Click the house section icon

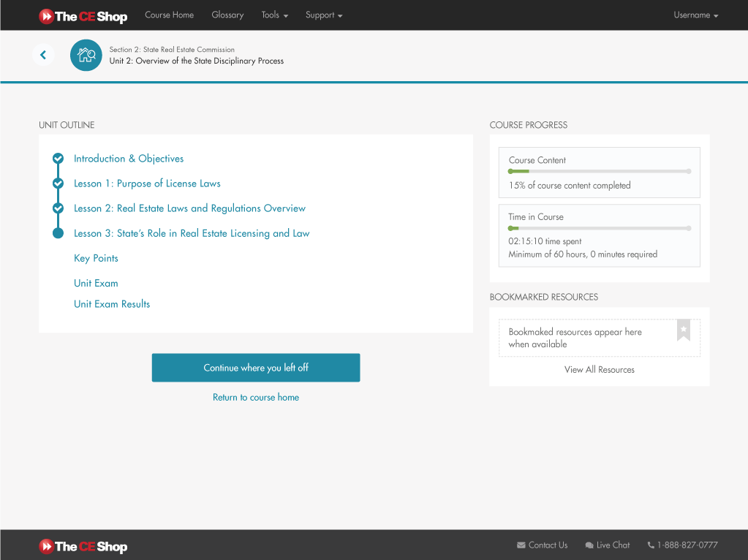86,56
